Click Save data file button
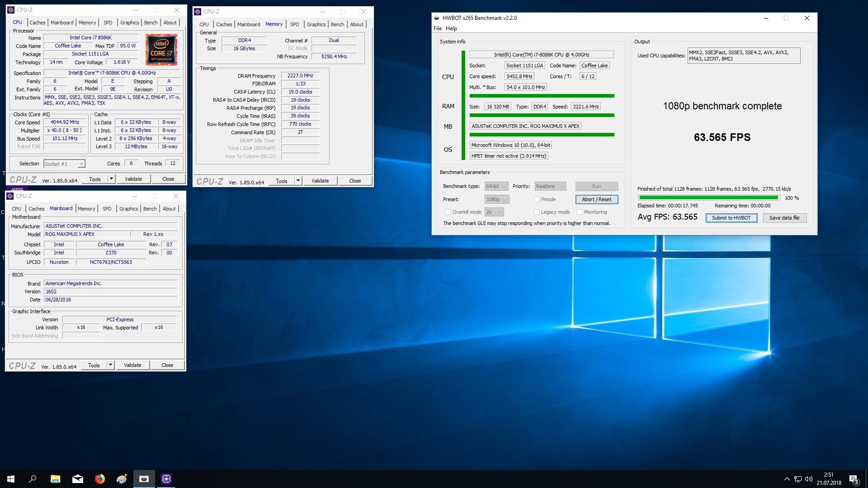This screenshot has width=868, height=488. pyautogui.click(x=784, y=218)
